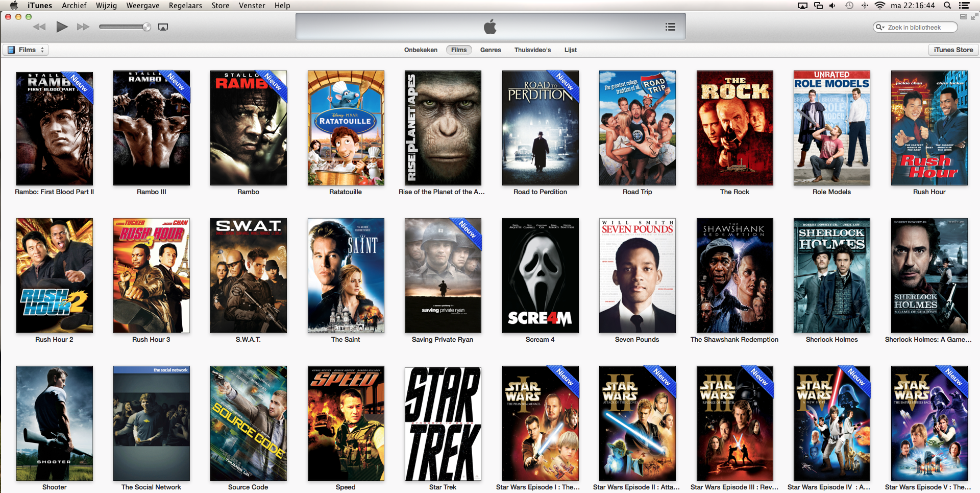The width and height of the screenshot is (980, 493).
Task: Click the fast-forward next button
Action: 83,27
